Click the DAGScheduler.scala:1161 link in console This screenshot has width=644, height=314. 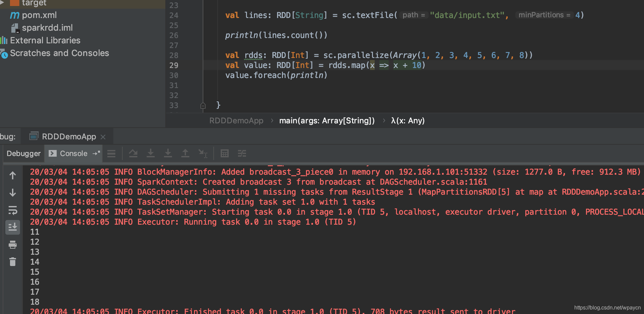[433, 182]
